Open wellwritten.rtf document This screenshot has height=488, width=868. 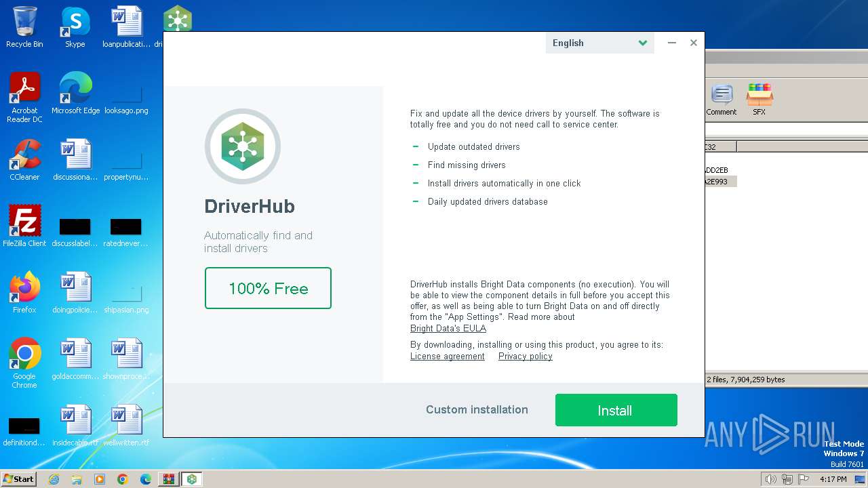[x=126, y=426]
